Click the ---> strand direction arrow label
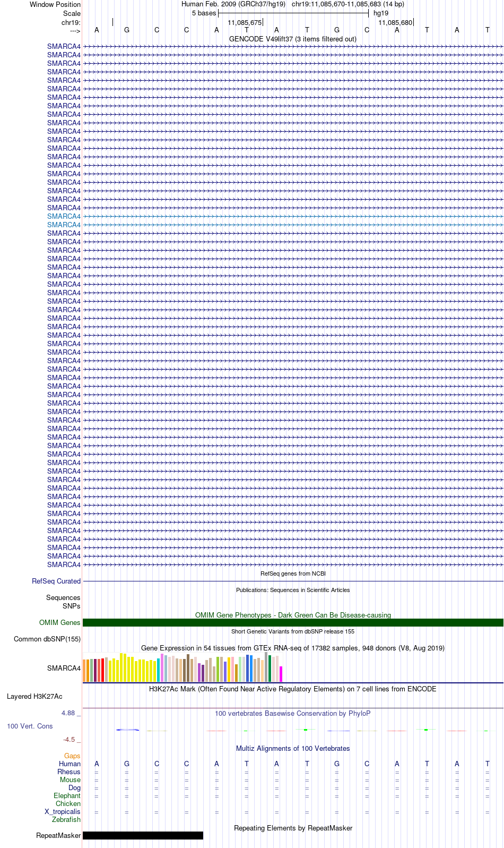504x848 pixels. coord(75,31)
